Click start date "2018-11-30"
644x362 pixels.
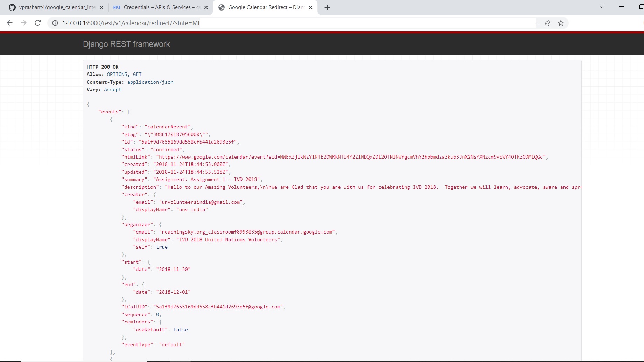click(173, 269)
